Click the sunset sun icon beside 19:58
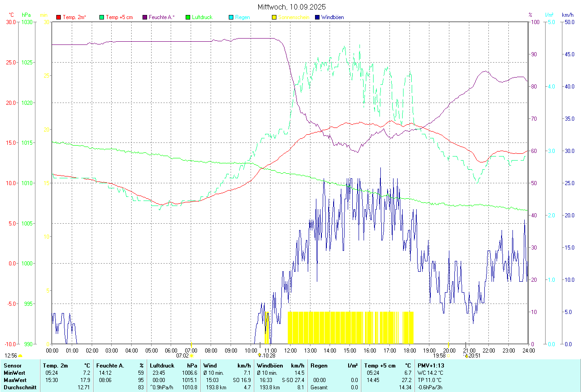The width and height of the screenshot is (581, 392). point(448,356)
